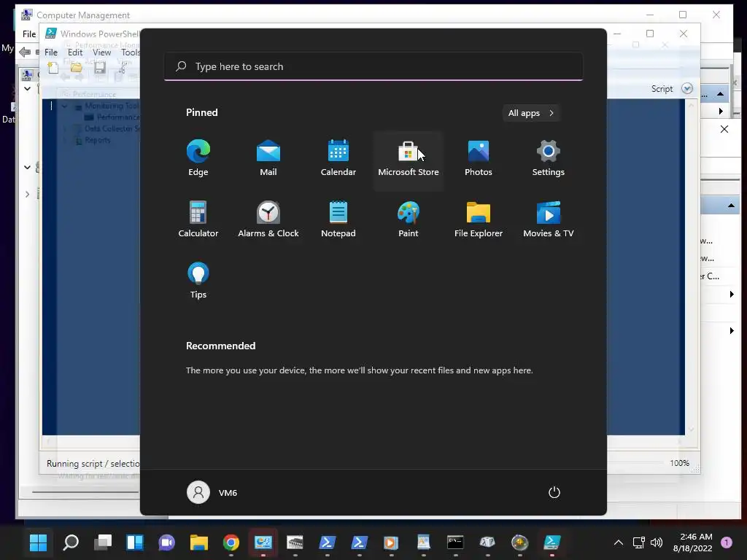This screenshot has height=560, width=747.
Task: Open Notepad from pinned apps
Action: coord(338,219)
